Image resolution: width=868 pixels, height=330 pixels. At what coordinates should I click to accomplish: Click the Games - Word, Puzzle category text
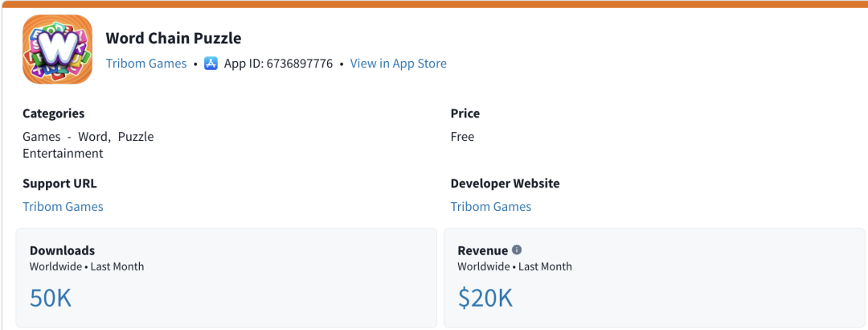pos(88,137)
